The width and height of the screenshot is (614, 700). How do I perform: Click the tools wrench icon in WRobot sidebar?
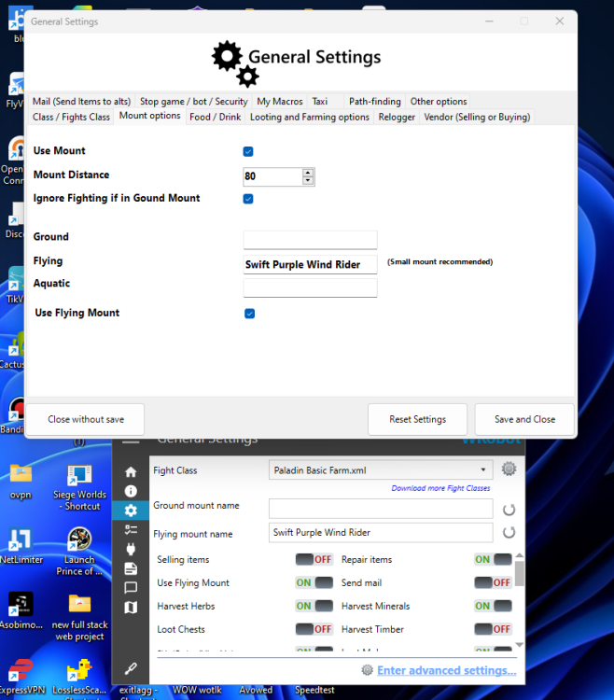131,668
